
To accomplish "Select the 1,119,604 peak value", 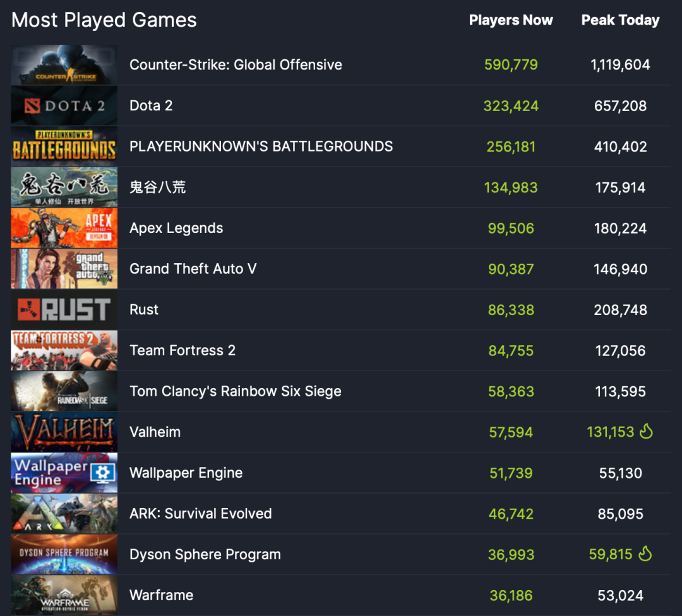I will point(620,65).
